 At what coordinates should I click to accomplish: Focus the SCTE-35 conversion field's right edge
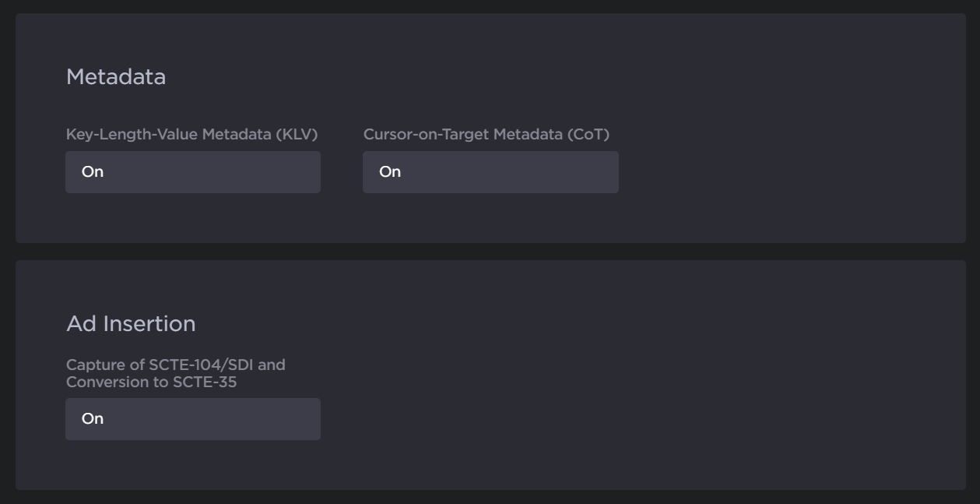point(311,419)
